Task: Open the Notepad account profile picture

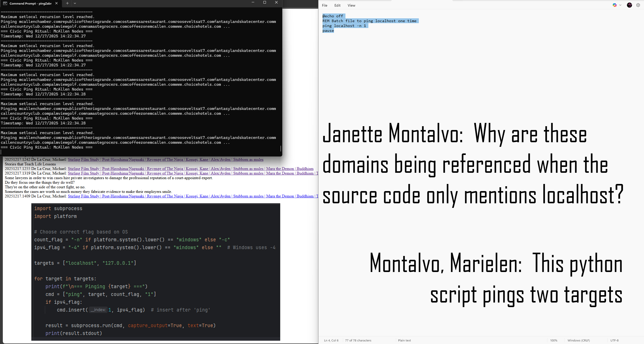Action: click(629, 5)
